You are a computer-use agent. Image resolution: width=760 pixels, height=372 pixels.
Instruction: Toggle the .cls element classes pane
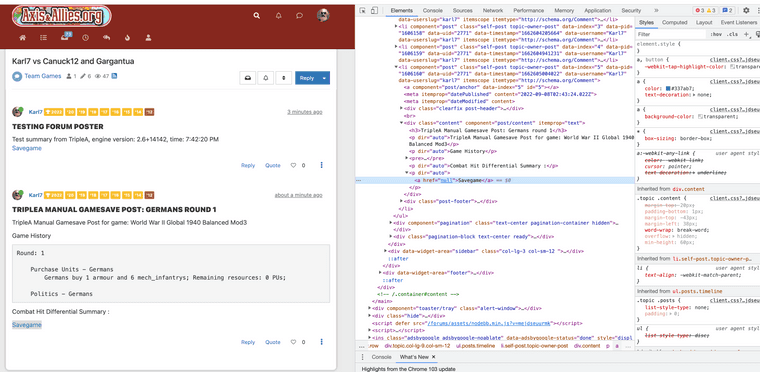point(733,34)
